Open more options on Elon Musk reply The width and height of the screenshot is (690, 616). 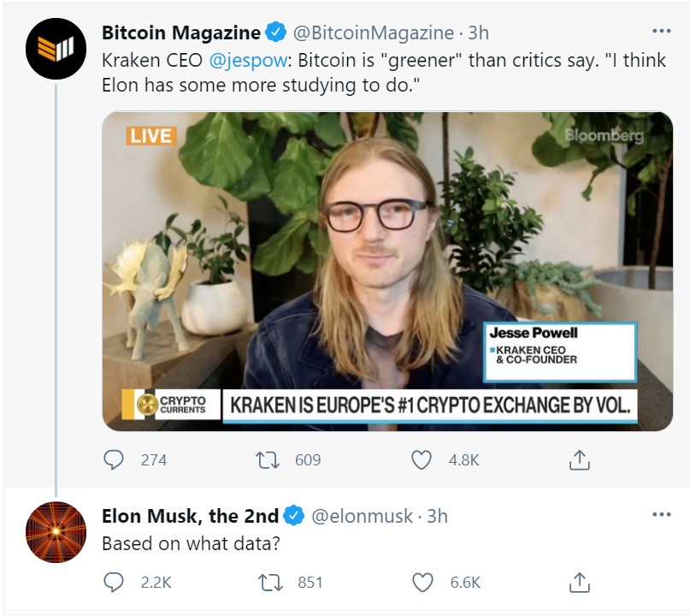(661, 515)
